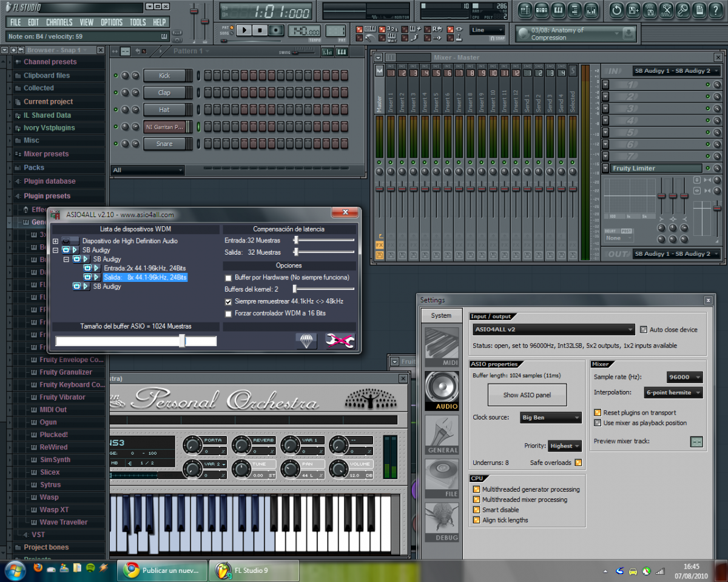
Task: Open the step sequencer view icon
Action: click(542, 10)
